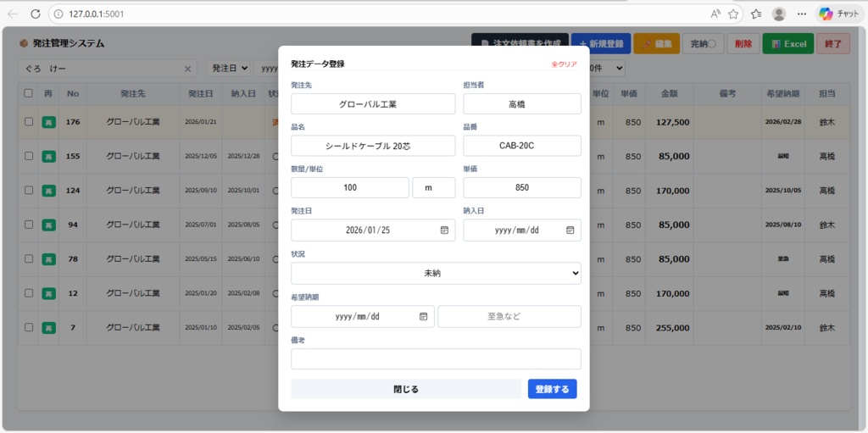The image size is (868, 433).
Task: Click the 再 badge on row 155
Action: point(48,157)
